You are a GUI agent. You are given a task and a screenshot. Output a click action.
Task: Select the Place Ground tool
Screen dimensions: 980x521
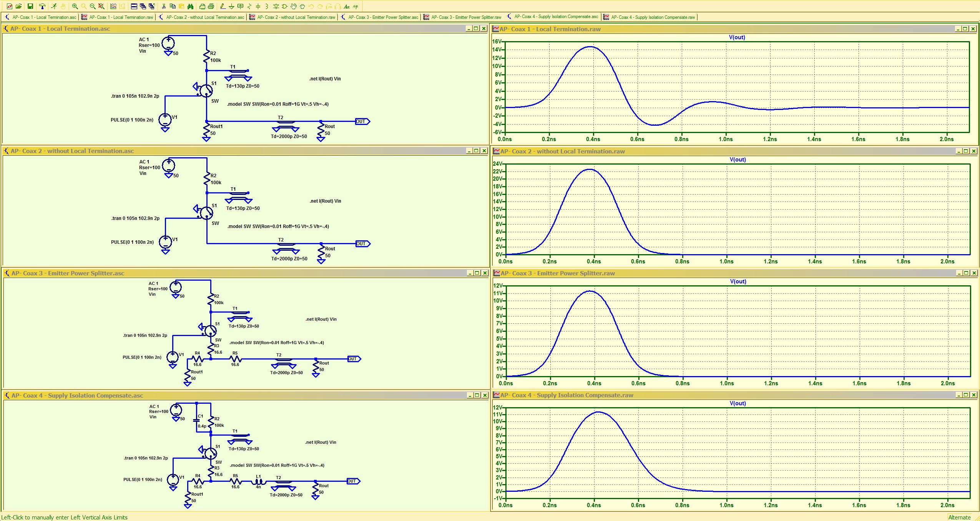click(231, 7)
